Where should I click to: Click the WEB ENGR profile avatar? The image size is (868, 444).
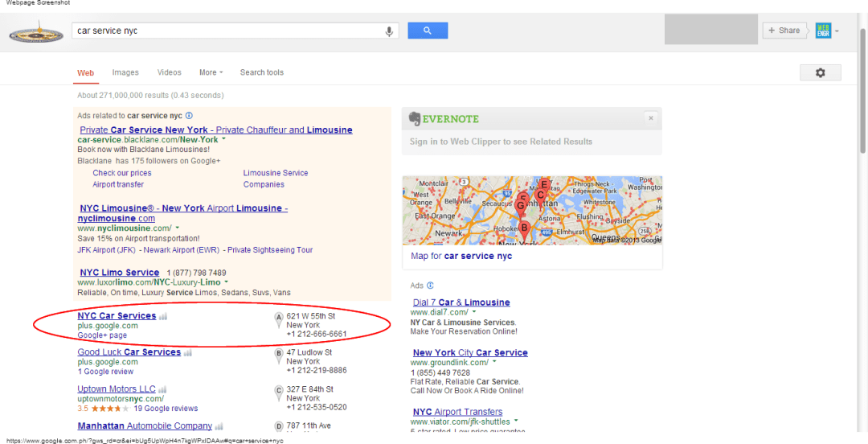click(823, 31)
